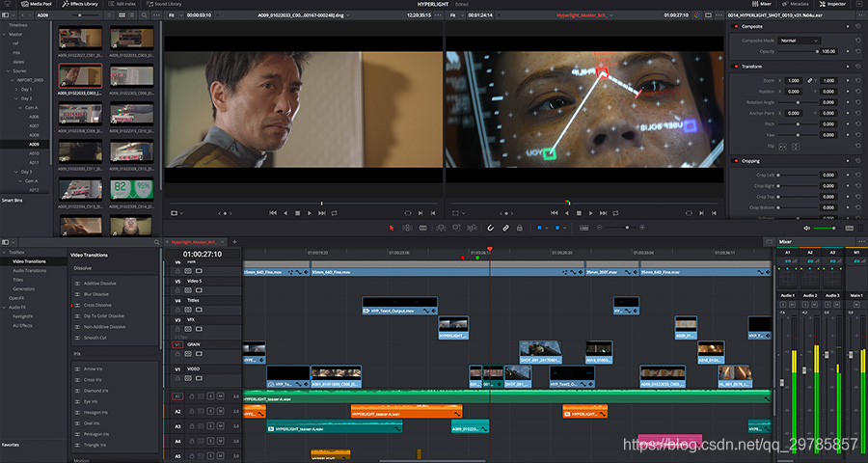Choose the Blade Edit tool
The image size is (868, 463).
point(423,228)
